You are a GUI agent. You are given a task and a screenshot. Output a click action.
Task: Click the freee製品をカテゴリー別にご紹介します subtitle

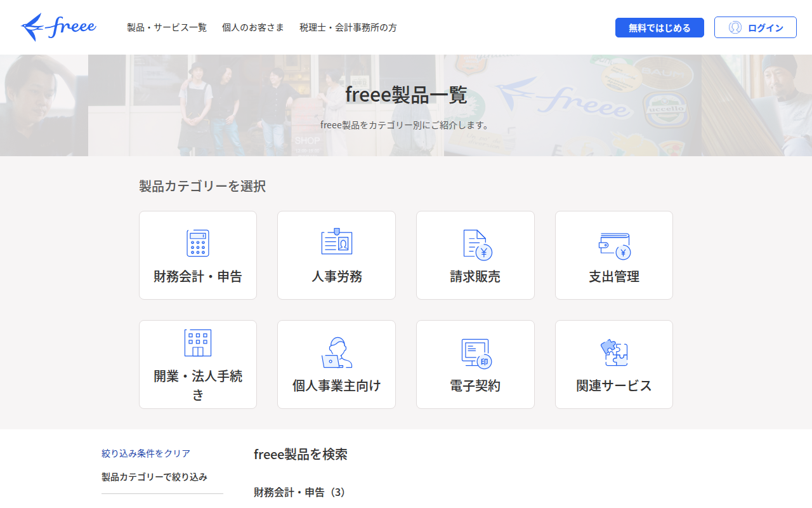click(406, 125)
